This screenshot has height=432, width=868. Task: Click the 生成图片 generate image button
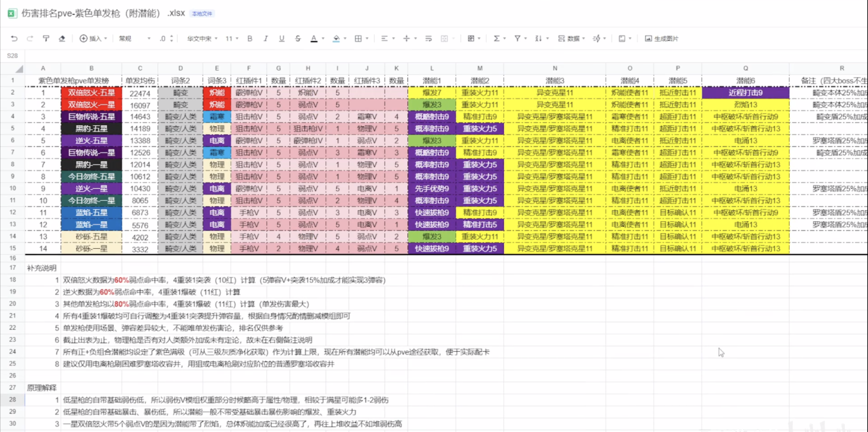pyautogui.click(x=662, y=39)
